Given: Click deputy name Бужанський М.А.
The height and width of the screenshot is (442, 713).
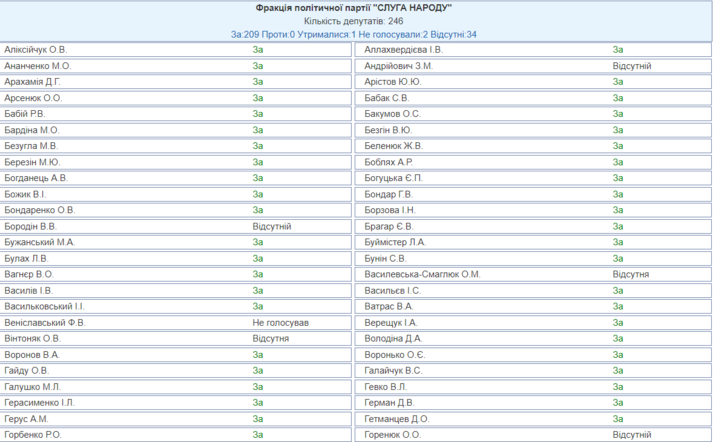Looking at the screenshot, I should (40, 242).
